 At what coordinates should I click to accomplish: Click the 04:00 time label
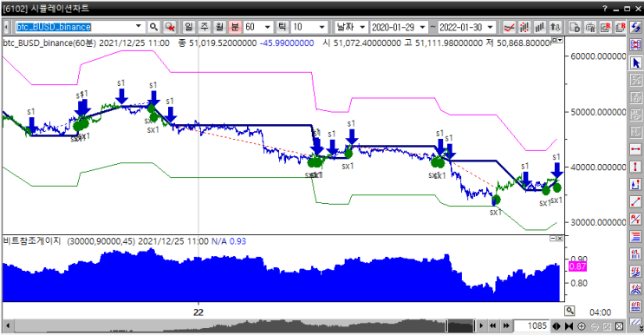tap(600, 312)
